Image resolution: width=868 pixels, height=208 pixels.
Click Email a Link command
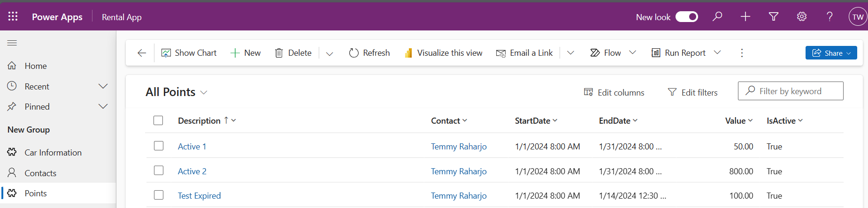tap(524, 53)
